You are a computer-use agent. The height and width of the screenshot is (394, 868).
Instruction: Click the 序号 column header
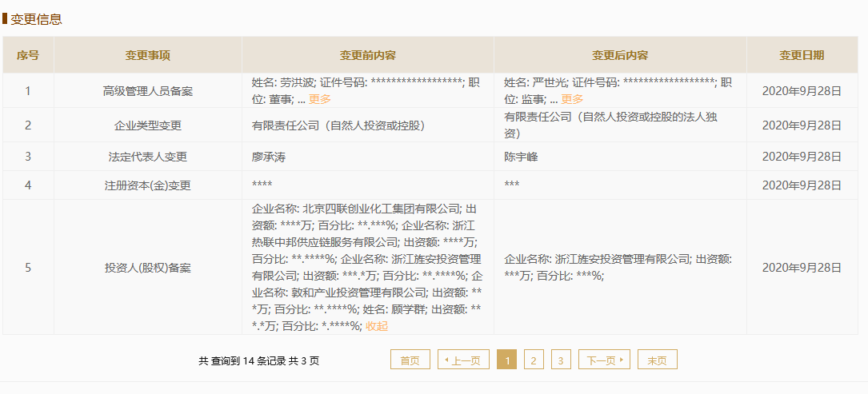coord(28,55)
